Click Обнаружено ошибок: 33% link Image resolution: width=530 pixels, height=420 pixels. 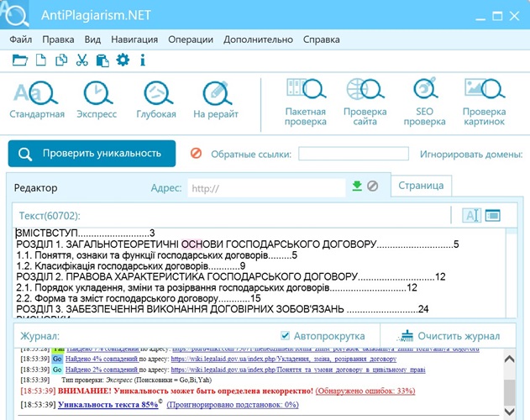(365, 391)
